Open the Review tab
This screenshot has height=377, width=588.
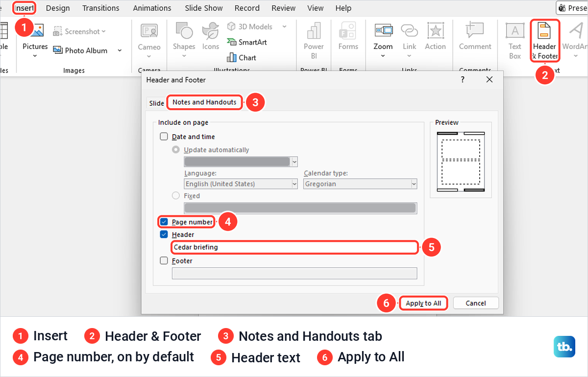pyautogui.click(x=284, y=8)
